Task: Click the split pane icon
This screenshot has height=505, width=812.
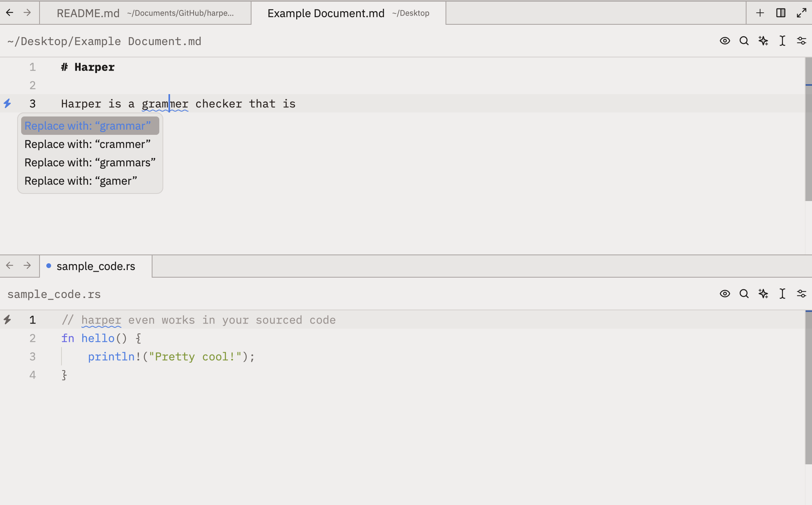Action: point(781,13)
